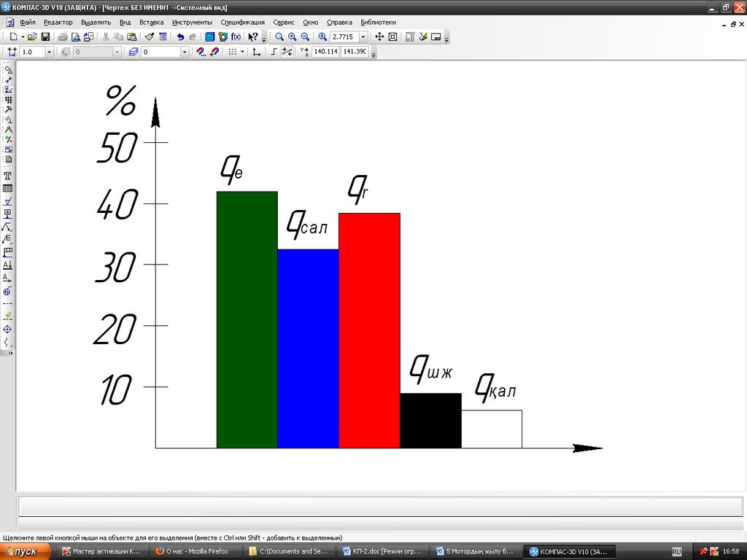This screenshot has width=747, height=560.
Task: Expand the view toolbar overflow chevron
Action: click(x=447, y=39)
